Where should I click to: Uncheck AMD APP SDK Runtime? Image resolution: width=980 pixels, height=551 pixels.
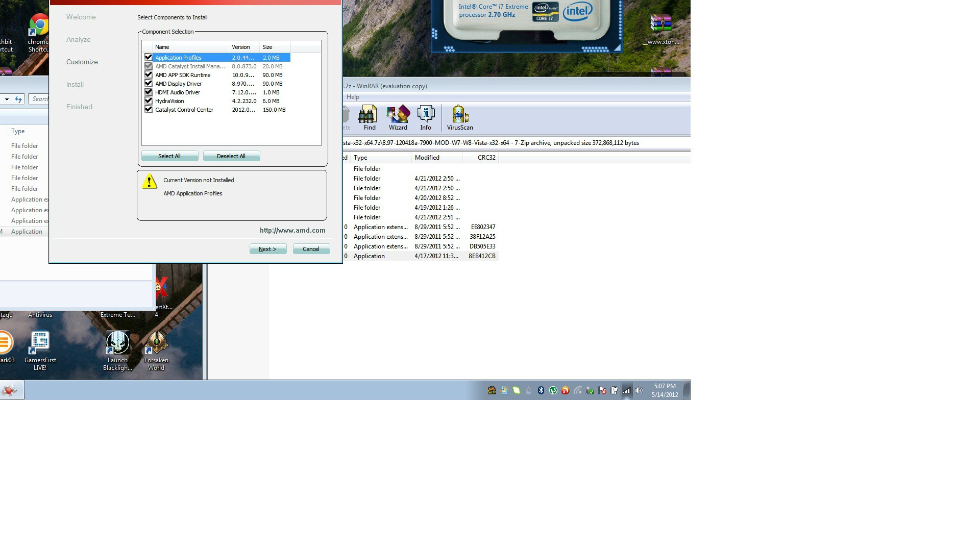point(149,74)
